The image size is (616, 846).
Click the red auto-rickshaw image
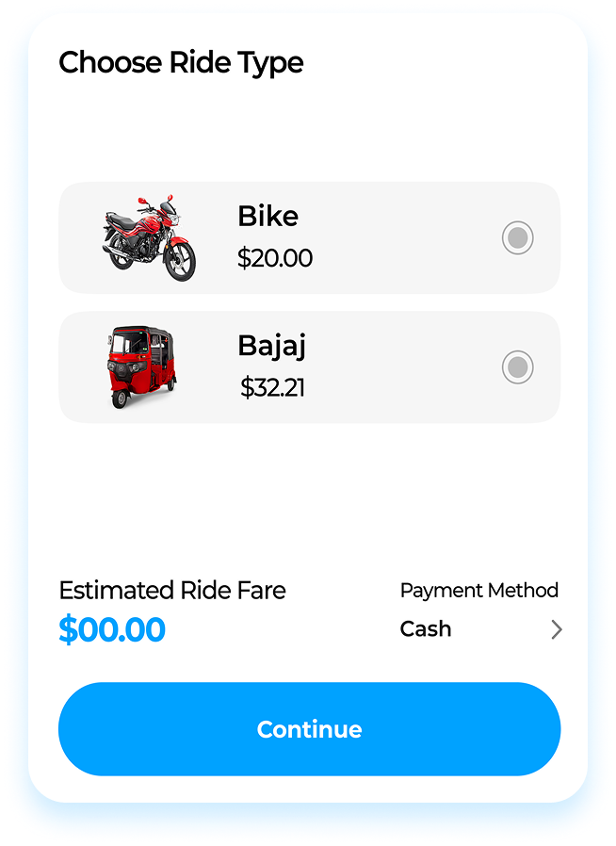tap(141, 366)
